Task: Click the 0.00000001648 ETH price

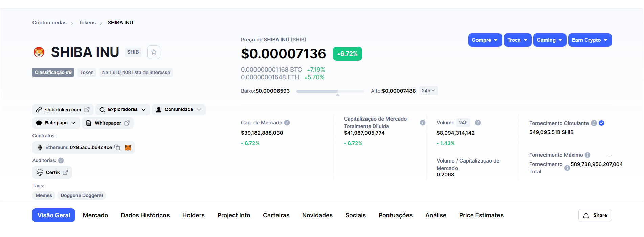Action: click(270, 77)
